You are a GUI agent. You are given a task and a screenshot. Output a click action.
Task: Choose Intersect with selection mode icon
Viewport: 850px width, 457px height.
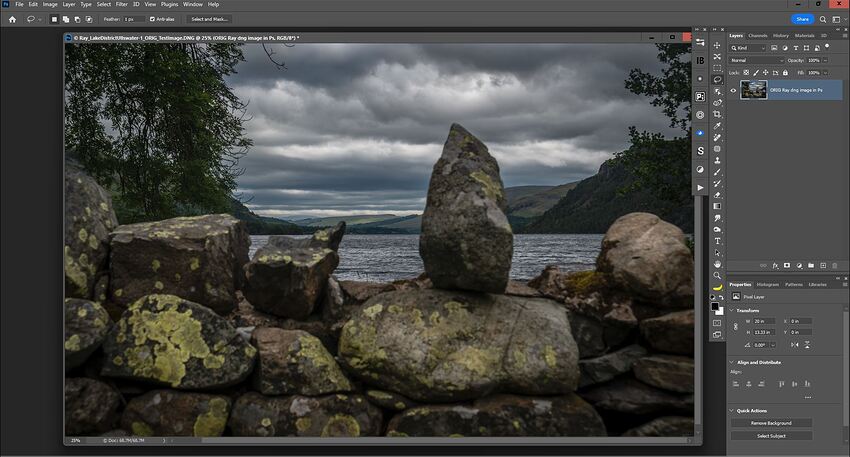pos(89,19)
